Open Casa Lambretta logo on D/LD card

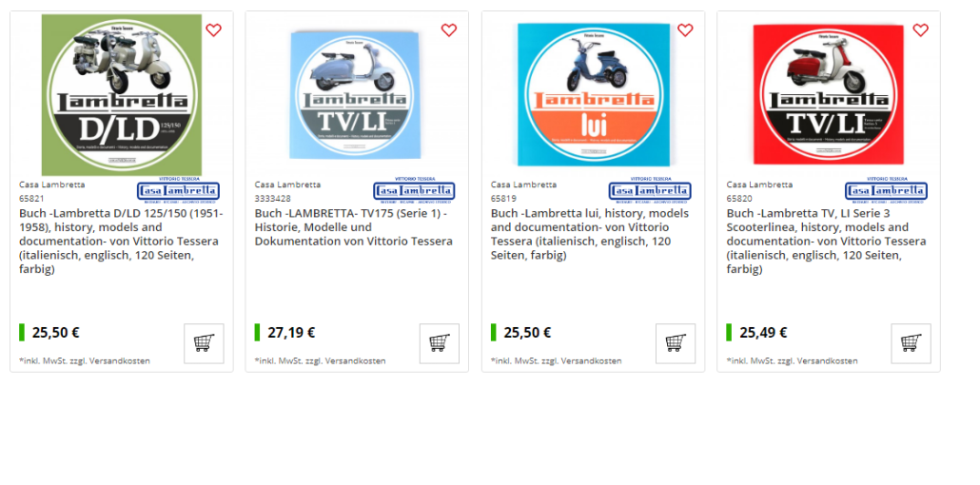coord(178,190)
